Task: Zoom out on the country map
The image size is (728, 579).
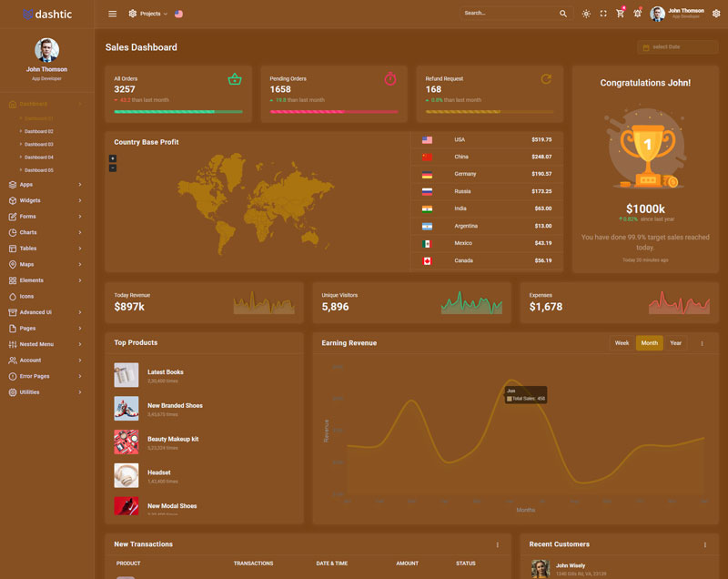Action: click(113, 168)
